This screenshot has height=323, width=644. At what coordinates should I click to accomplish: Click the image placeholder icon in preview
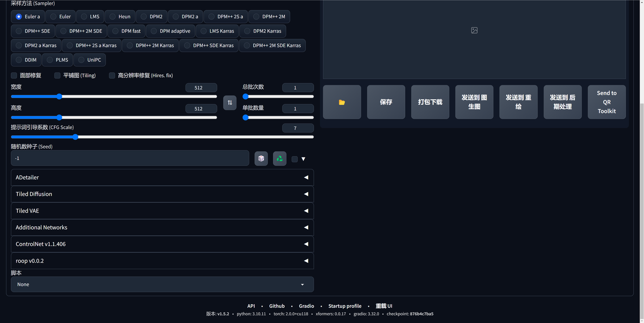point(475,30)
